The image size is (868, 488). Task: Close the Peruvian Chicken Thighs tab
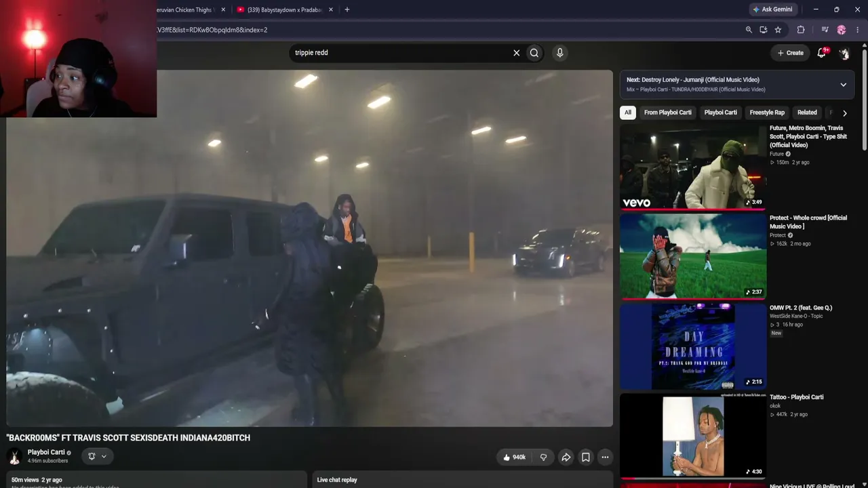223,9
